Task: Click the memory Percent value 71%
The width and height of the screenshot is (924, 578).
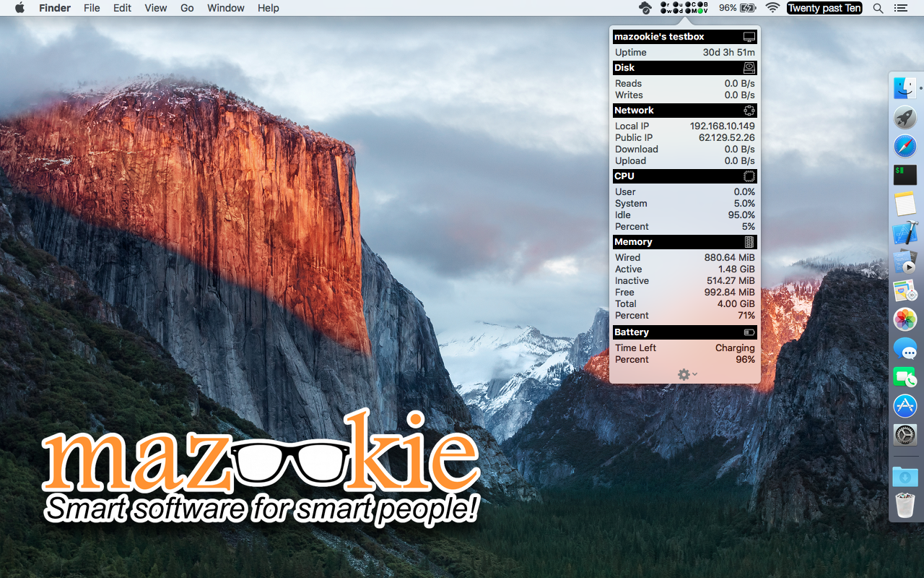Action: coord(746,316)
